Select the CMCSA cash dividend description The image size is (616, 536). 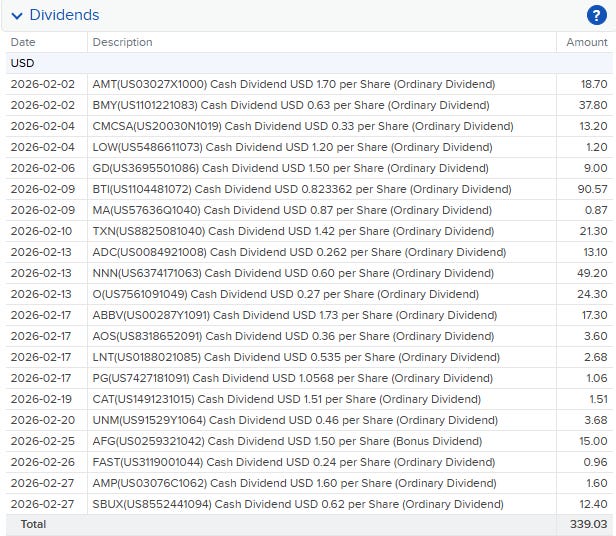[303, 126]
